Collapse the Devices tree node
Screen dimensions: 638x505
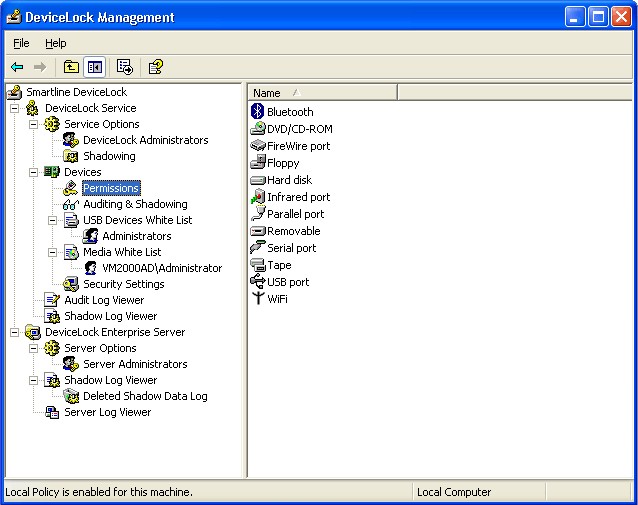(x=34, y=172)
